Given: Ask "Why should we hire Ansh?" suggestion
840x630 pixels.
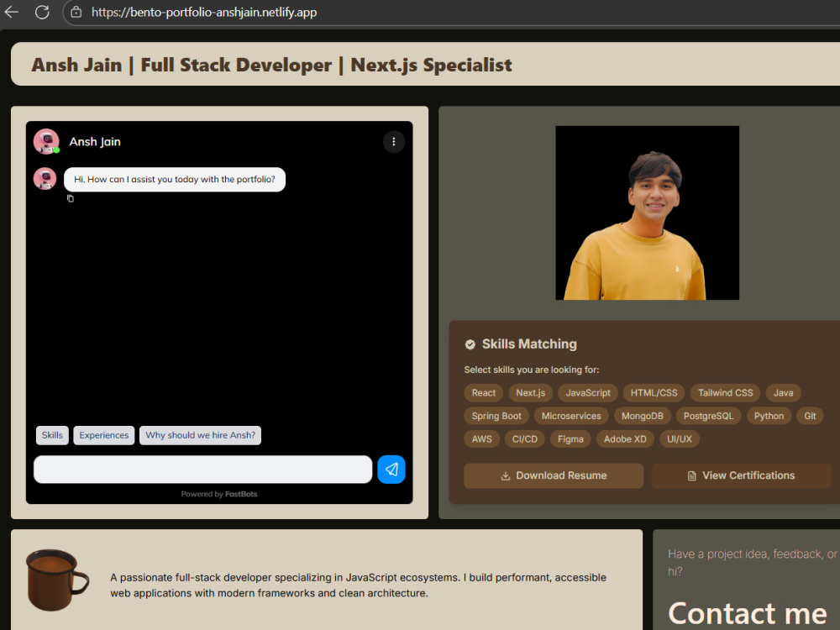Looking at the screenshot, I should click(201, 435).
